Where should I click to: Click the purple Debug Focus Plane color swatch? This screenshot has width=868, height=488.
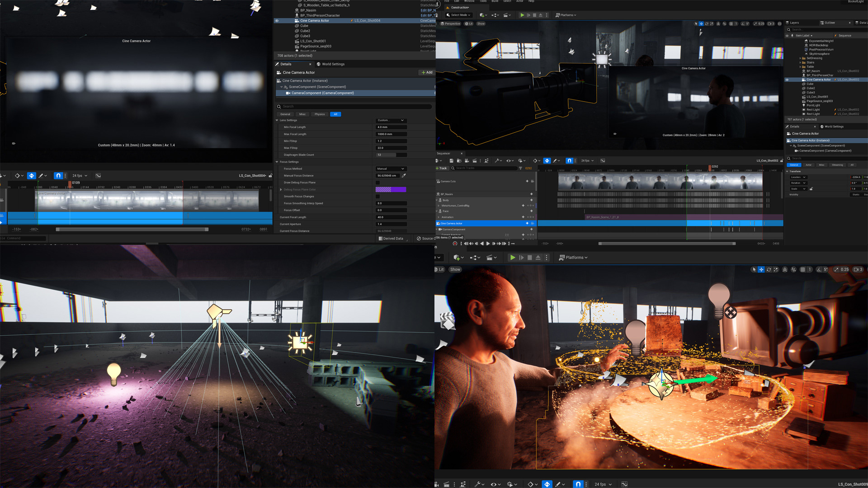(x=391, y=190)
